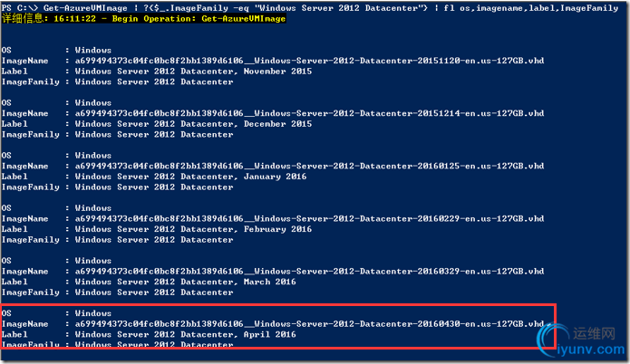Click OS Windows line above 20151214 image
Image resolution: width=630 pixels, height=364 pixels.
click(56, 102)
